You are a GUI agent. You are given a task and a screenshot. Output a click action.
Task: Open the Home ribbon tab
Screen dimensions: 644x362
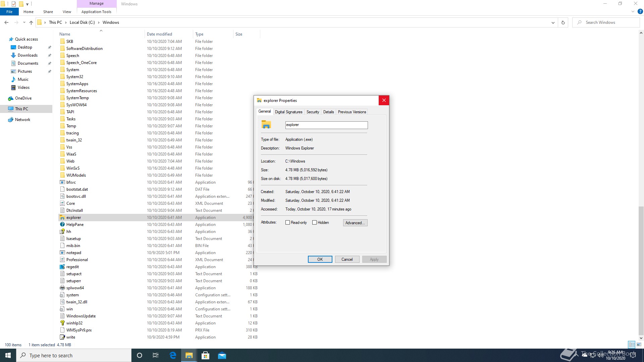click(x=29, y=12)
